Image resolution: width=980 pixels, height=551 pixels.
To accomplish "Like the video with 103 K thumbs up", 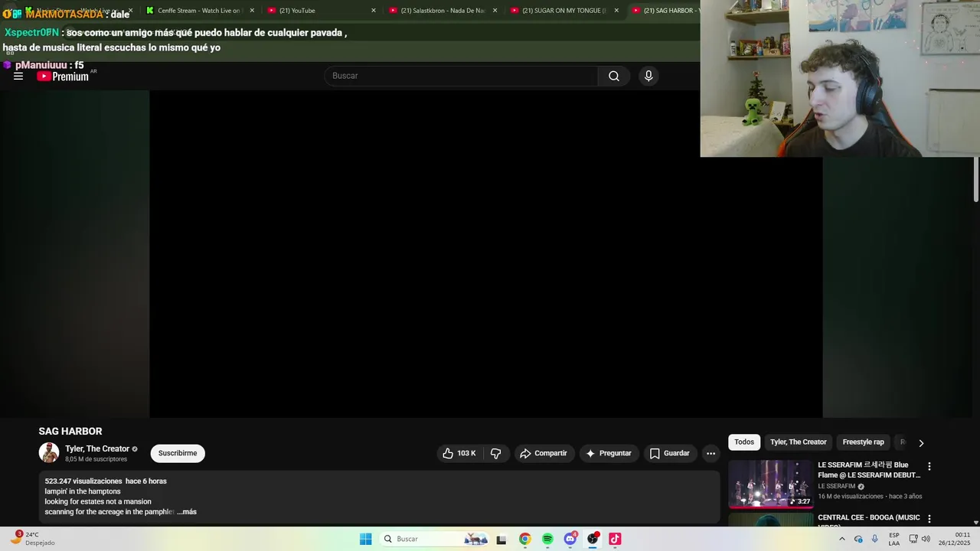I will click(x=459, y=453).
